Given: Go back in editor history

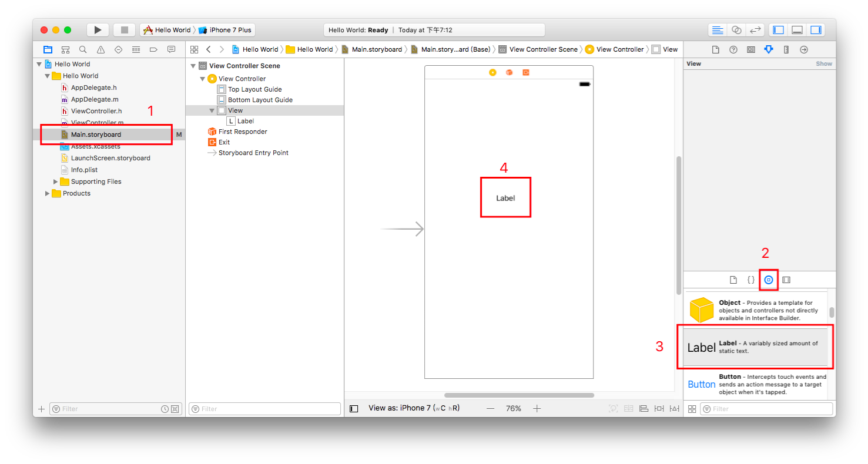Looking at the screenshot, I should pyautogui.click(x=209, y=49).
